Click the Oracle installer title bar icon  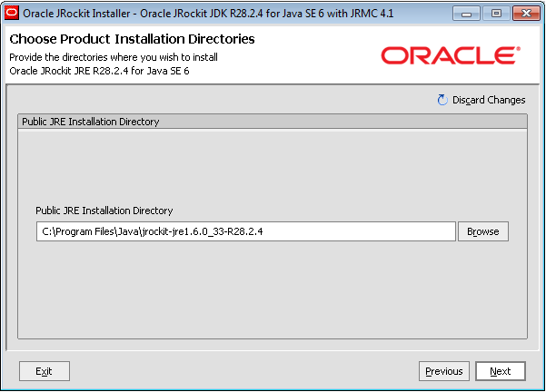click(12, 14)
